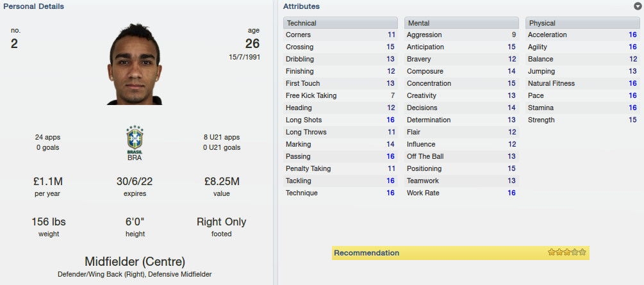Select the Aggression attribute row

pos(461,35)
